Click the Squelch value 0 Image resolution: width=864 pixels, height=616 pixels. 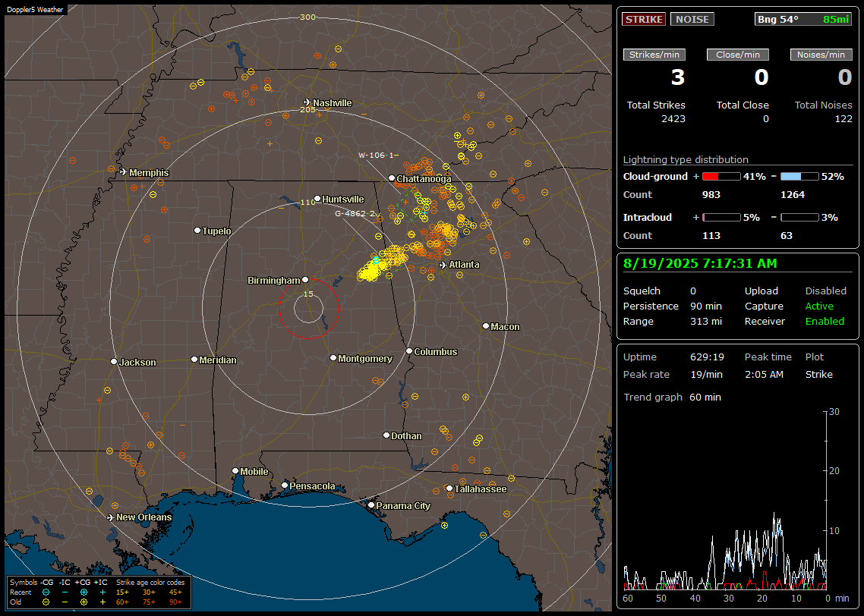[693, 291]
